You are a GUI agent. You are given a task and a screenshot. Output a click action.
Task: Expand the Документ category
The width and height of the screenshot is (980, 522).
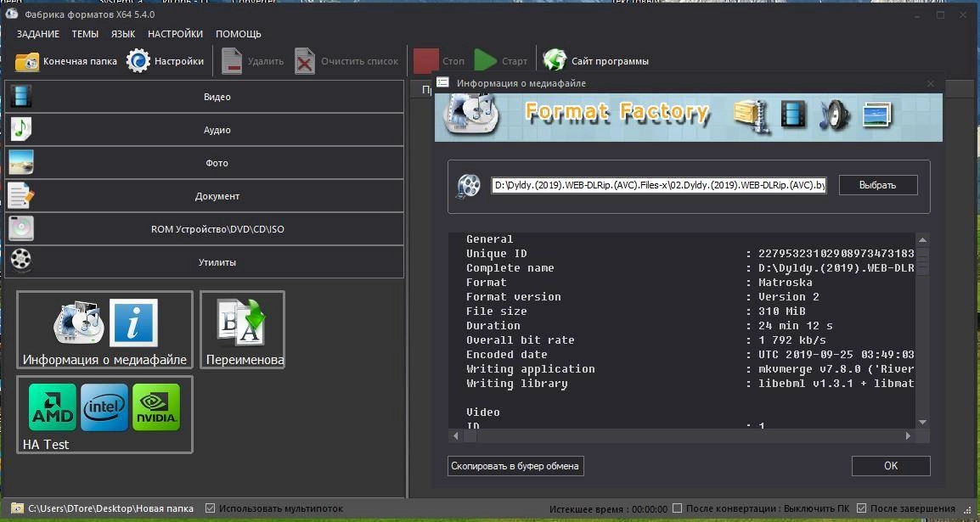tap(205, 196)
